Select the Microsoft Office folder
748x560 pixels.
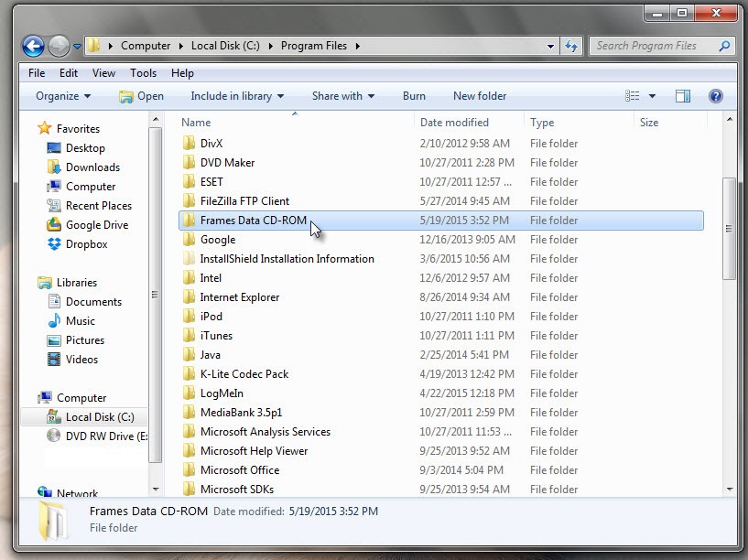coord(440,470)
